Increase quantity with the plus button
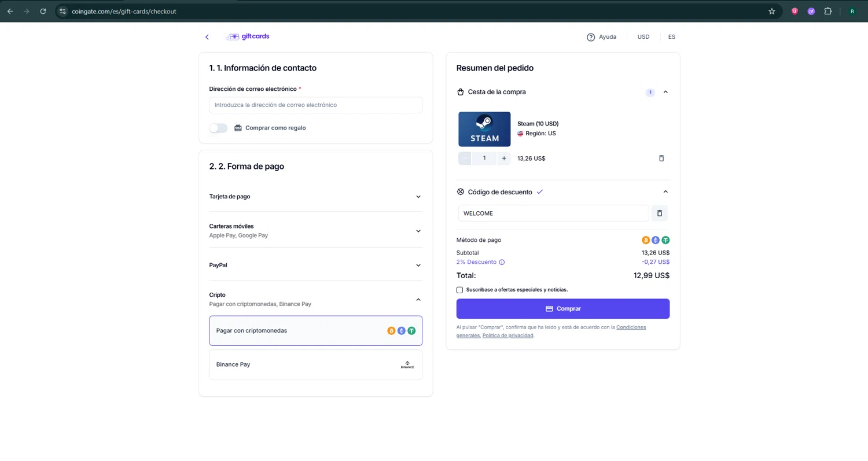The width and height of the screenshot is (868, 461). click(504, 158)
